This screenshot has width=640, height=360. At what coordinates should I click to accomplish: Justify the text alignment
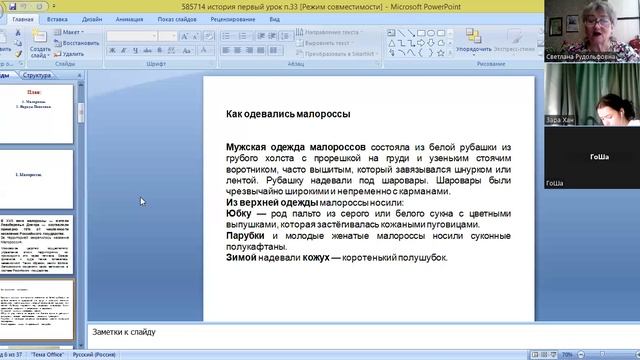tap(261, 51)
